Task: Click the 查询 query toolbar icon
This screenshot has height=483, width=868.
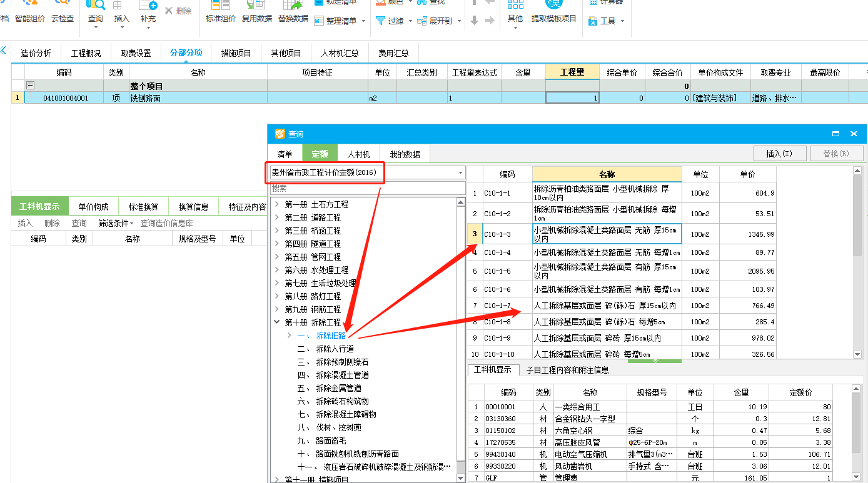Action: click(96, 5)
